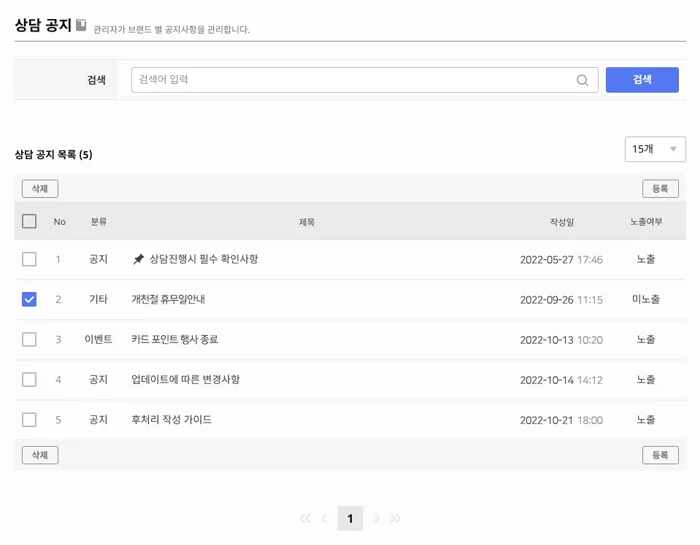The image size is (700, 545).
Task: Check the 후처리 작성 가이드 row checkbox
Action: click(x=29, y=420)
